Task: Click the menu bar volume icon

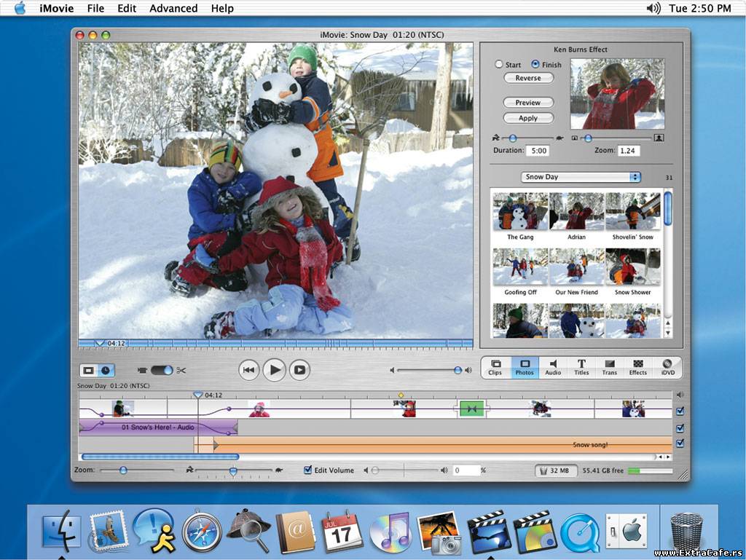Action: coord(653,8)
